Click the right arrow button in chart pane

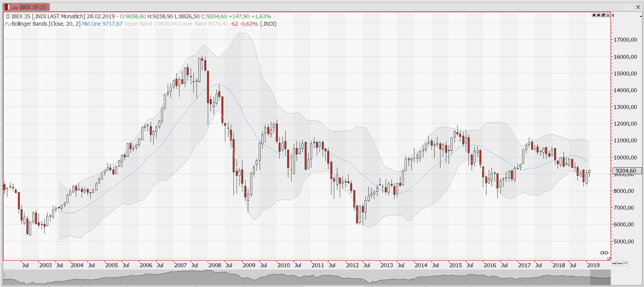point(599,15)
